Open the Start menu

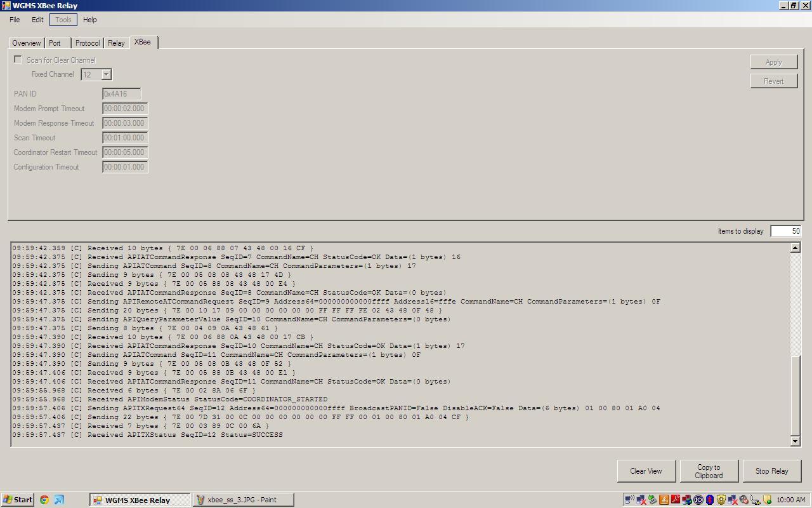(x=18, y=500)
